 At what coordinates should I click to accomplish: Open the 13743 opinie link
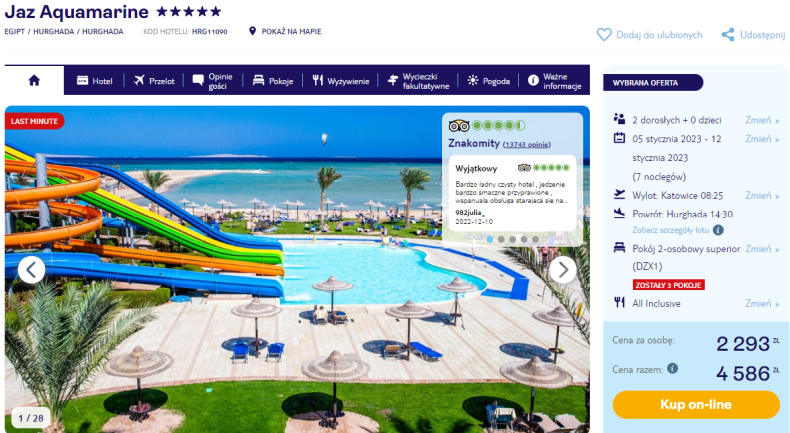(x=526, y=145)
